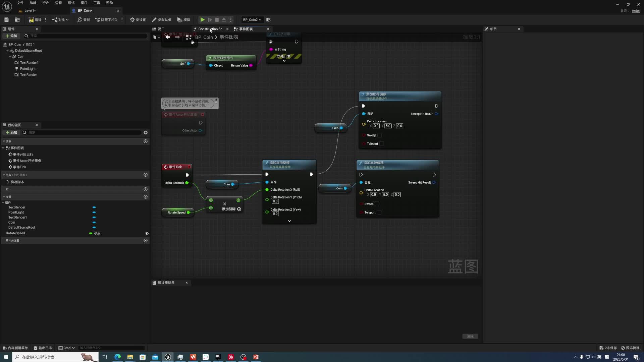Viewport: 644px width, 362px height.
Task: Enable Teleport checkbox on 添加世界偏移 node
Action: click(382, 144)
